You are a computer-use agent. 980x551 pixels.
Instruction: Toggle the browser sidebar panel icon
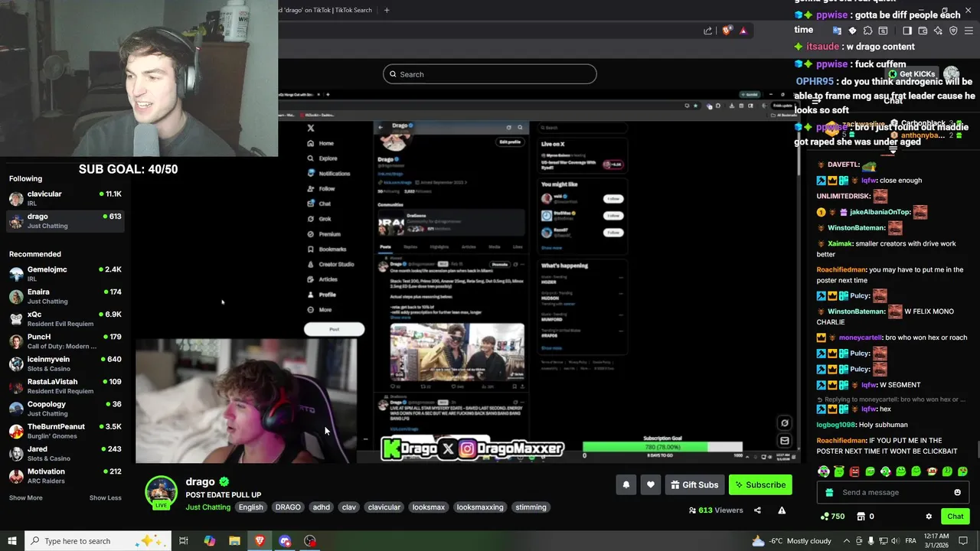pyautogui.click(x=907, y=31)
